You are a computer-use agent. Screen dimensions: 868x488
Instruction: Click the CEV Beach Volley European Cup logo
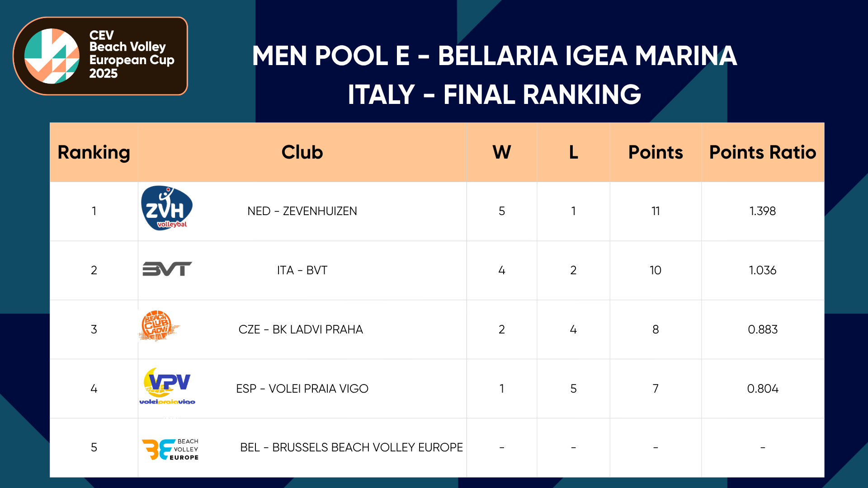tap(100, 56)
